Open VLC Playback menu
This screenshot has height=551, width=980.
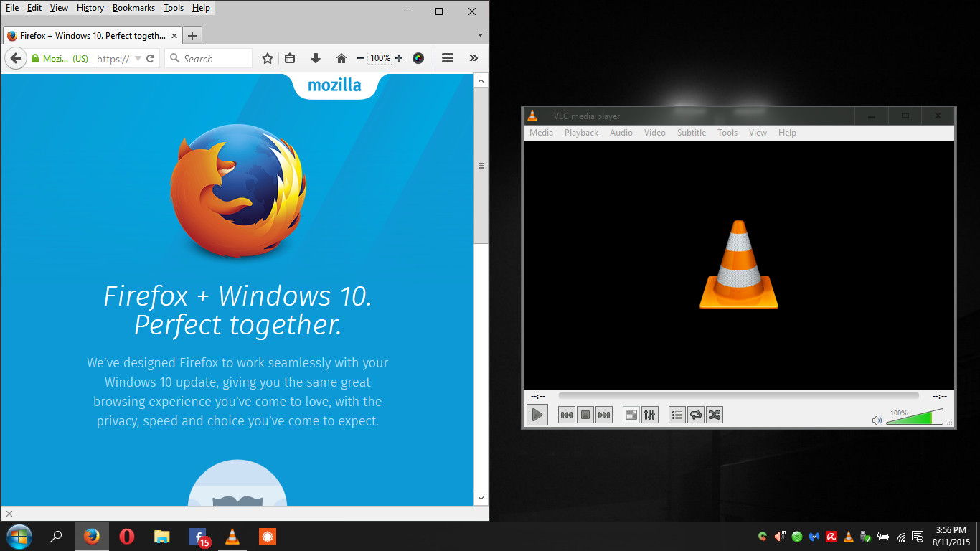tap(581, 133)
